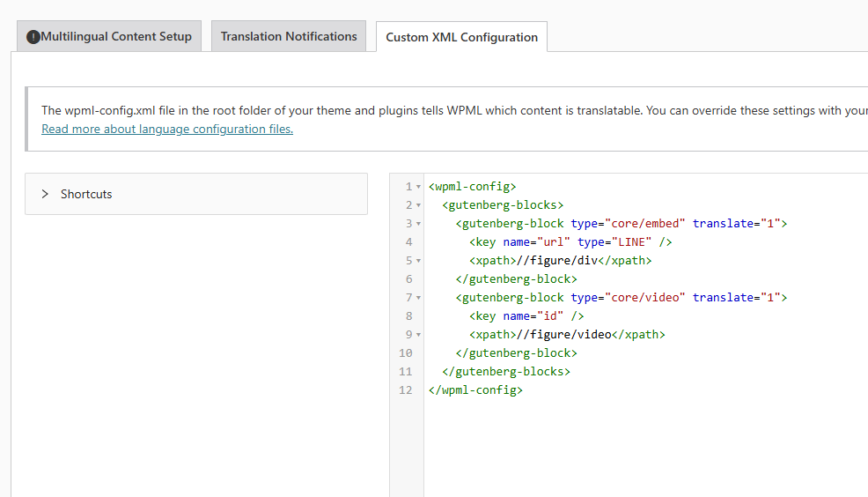Click the warning icon on Multilingual Content Setup tab
The width and height of the screenshot is (868, 497).
33,37
